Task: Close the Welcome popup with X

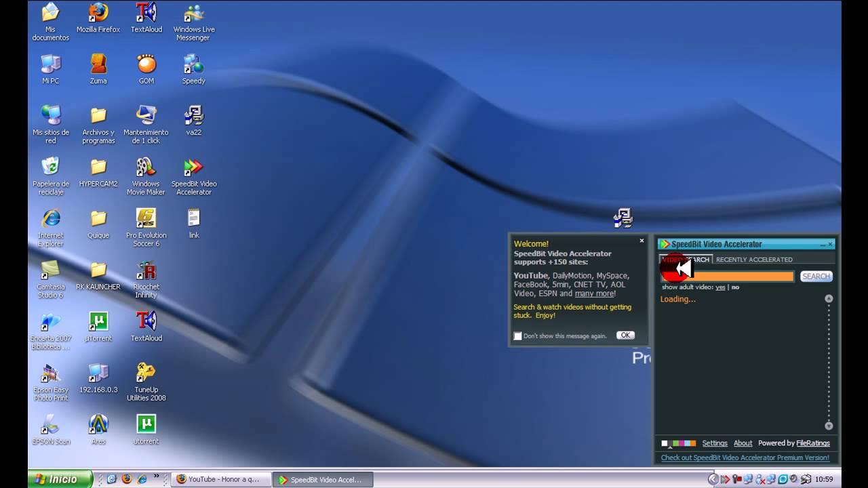Action: pyautogui.click(x=642, y=241)
